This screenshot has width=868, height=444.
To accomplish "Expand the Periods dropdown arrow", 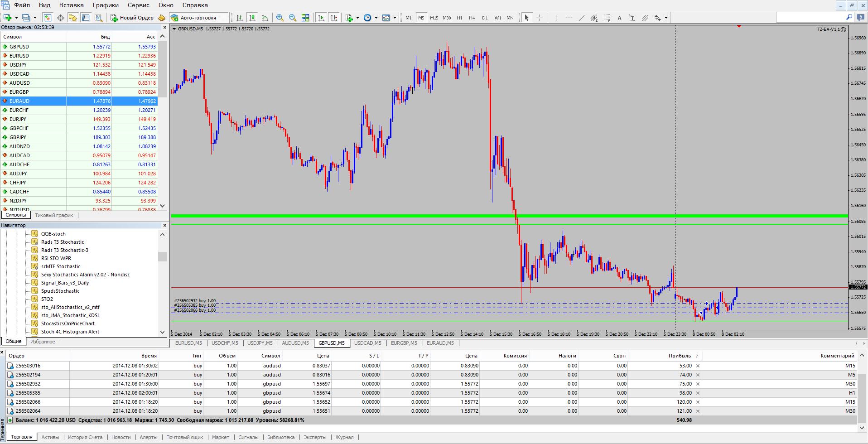I will 376,18.
